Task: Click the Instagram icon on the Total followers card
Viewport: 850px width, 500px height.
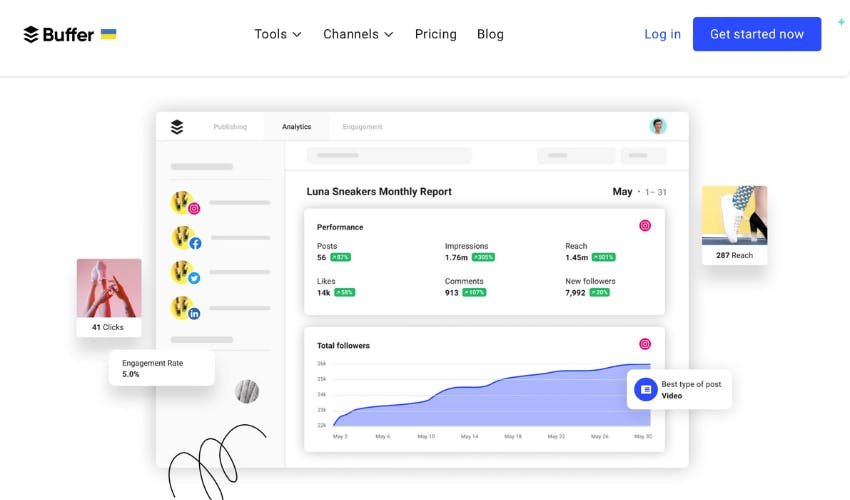Action: coord(645,344)
